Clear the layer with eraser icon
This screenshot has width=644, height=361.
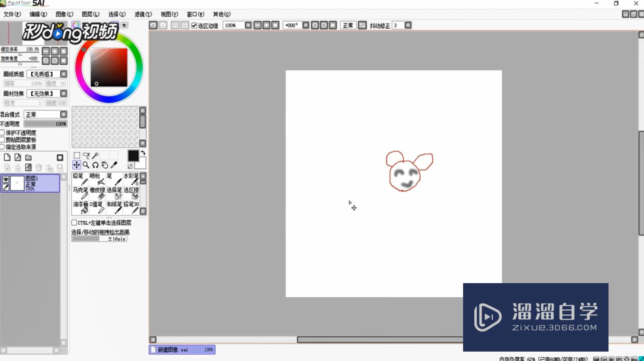click(x=28, y=167)
